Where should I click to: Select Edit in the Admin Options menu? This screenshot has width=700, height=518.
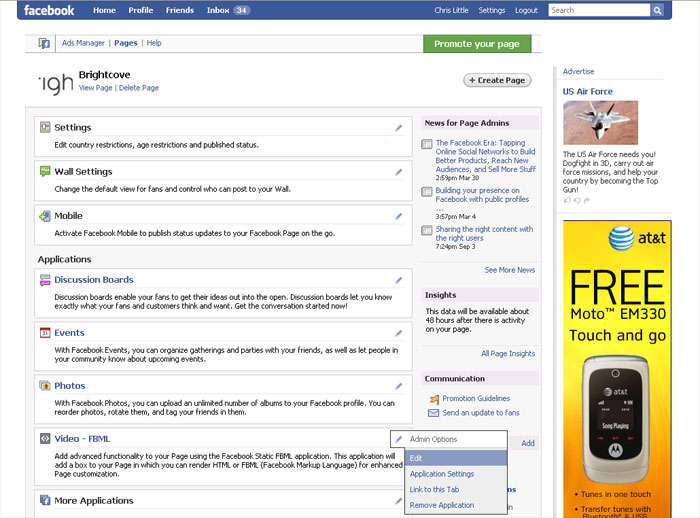pyautogui.click(x=456, y=458)
